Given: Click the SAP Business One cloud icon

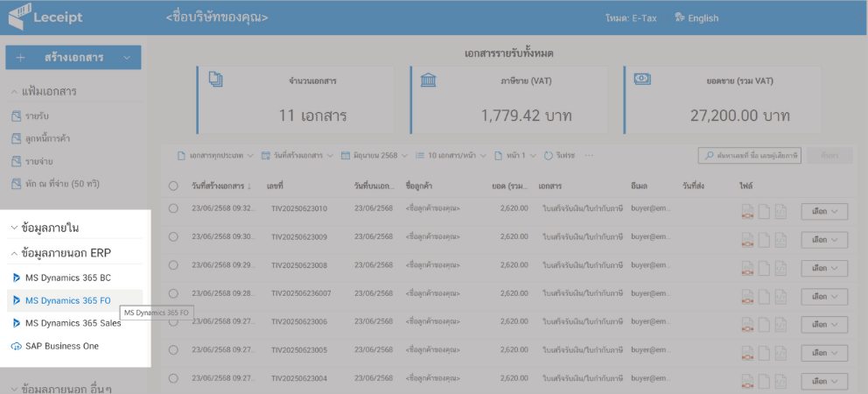Looking at the screenshot, I should [16, 346].
